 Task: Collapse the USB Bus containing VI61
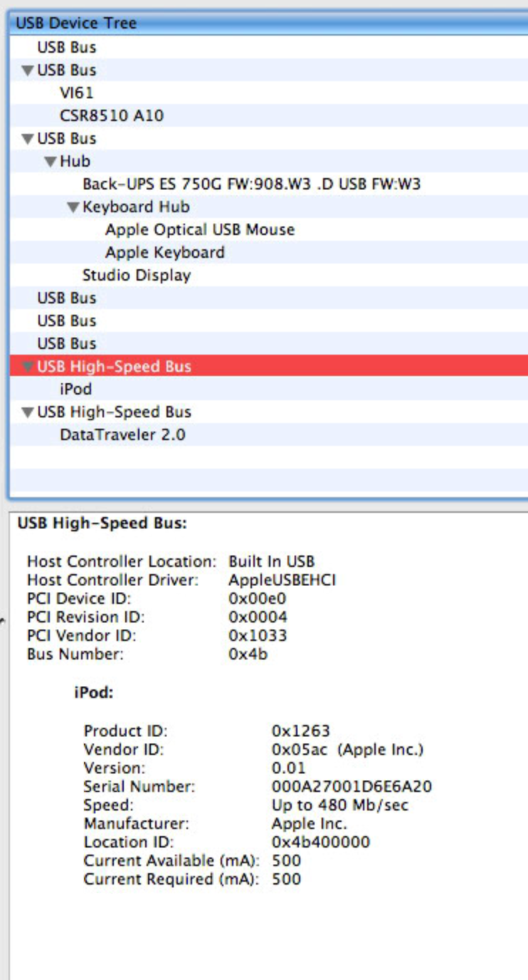point(28,71)
